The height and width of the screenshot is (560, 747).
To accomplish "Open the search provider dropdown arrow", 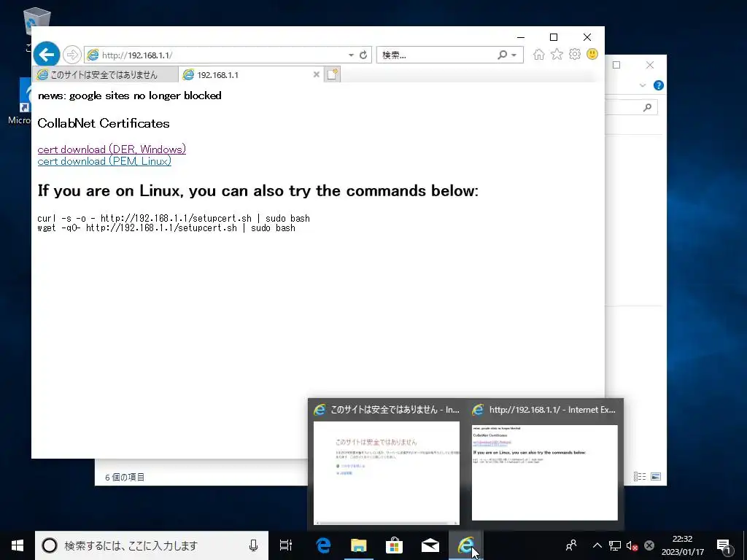I will (x=514, y=55).
